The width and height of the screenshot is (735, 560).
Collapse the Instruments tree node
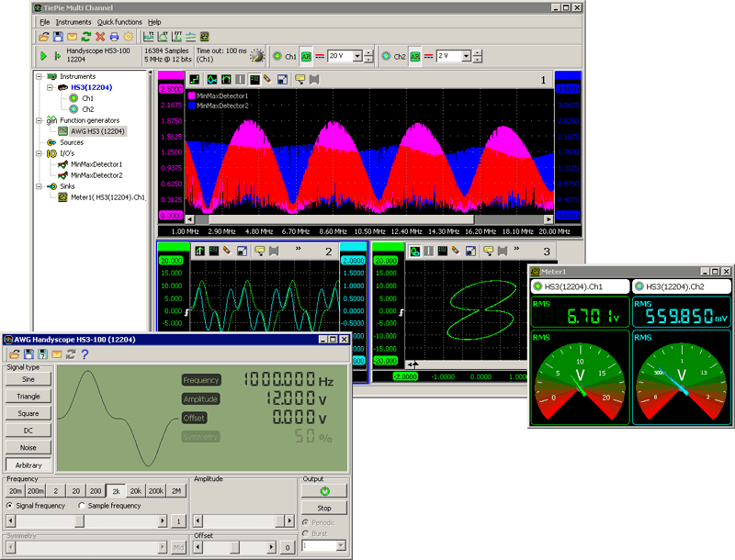(40, 76)
